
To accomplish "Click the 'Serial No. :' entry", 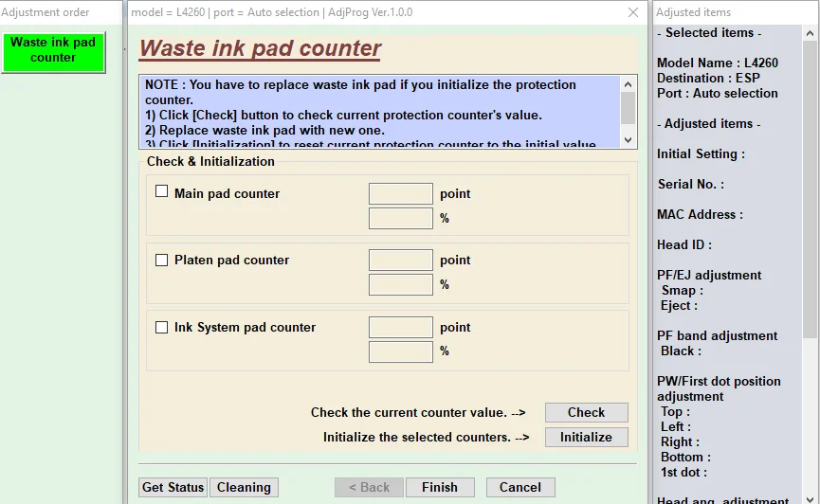I will click(691, 184).
